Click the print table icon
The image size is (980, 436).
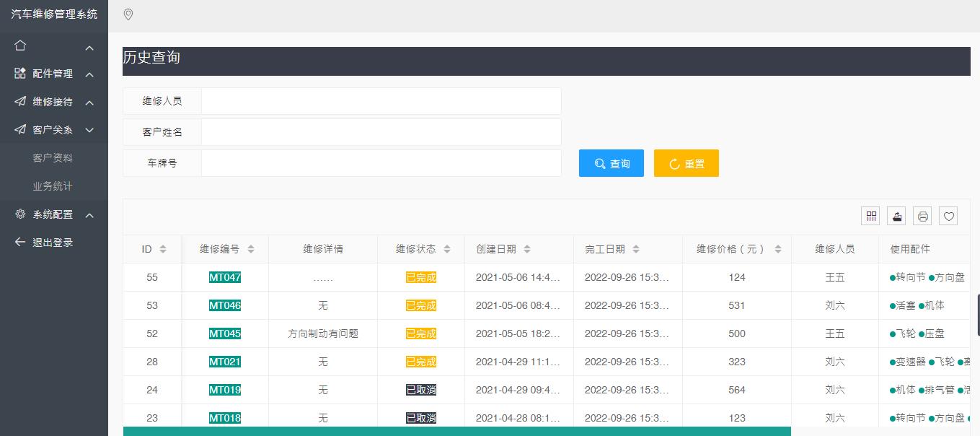tap(922, 216)
